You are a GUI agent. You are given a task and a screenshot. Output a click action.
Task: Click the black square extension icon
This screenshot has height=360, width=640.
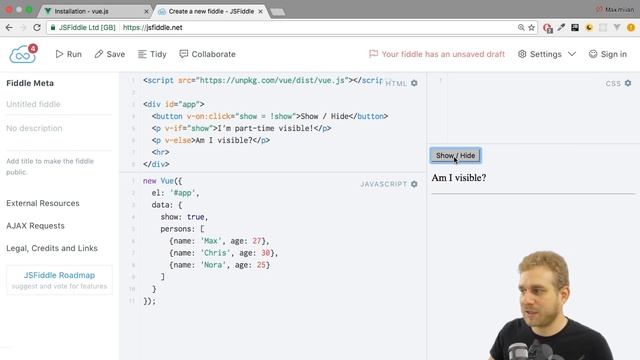point(575,27)
